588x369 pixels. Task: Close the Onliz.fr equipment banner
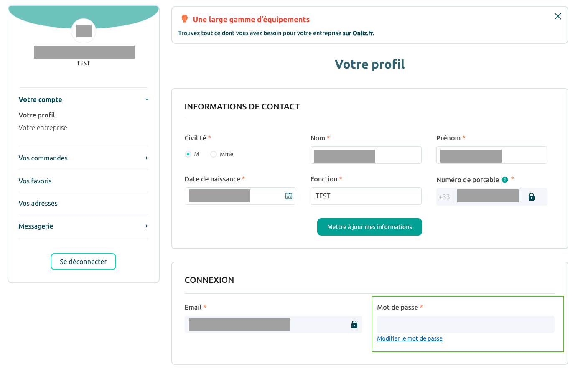click(x=557, y=16)
